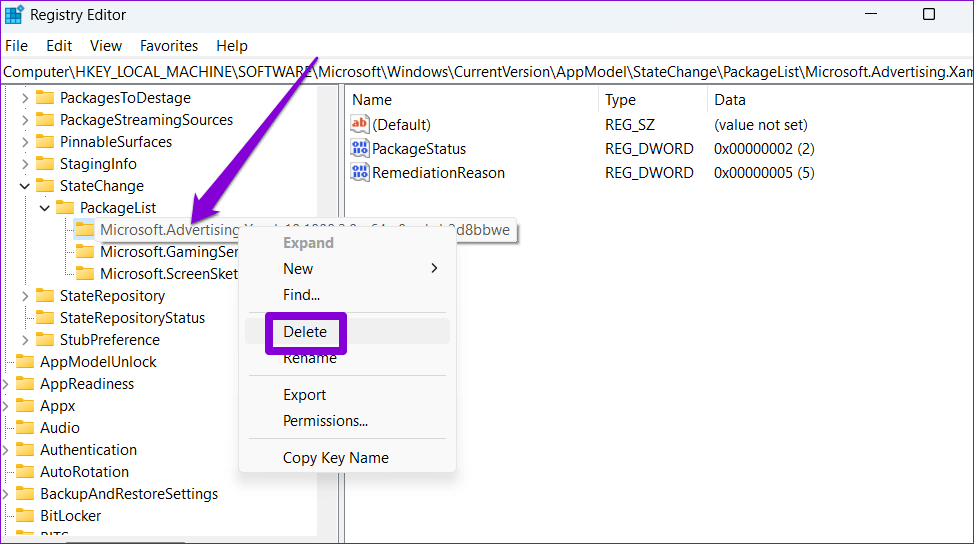Click the Microsoft.Advertising key folder icon
This screenshot has width=974, height=544.
point(84,230)
